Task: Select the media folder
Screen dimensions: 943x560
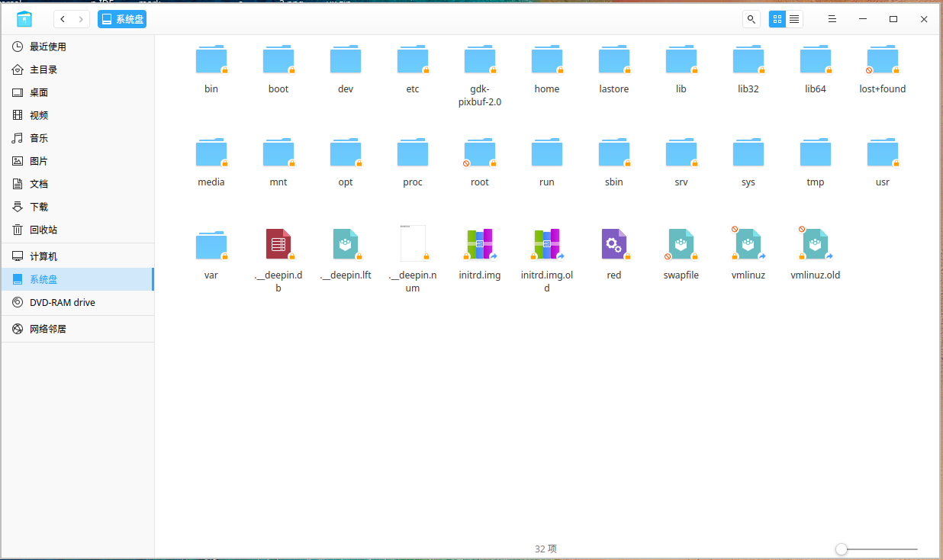Action: coord(211,153)
